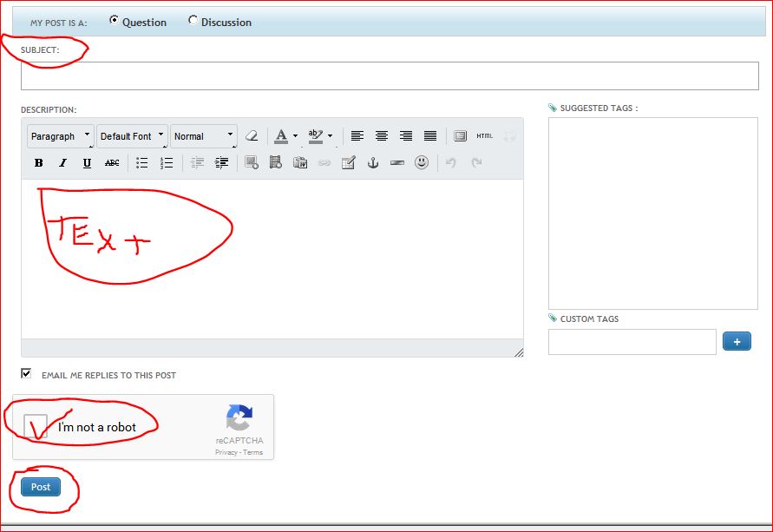Open the emoticon smiley picker
This screenshot has width=773, height=532.
click(422, 162)
